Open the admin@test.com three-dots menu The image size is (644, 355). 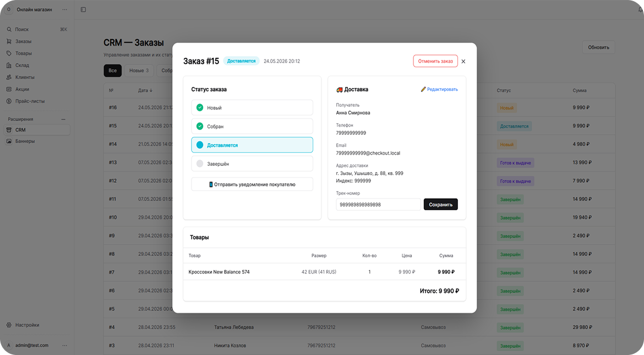point(64,346)
